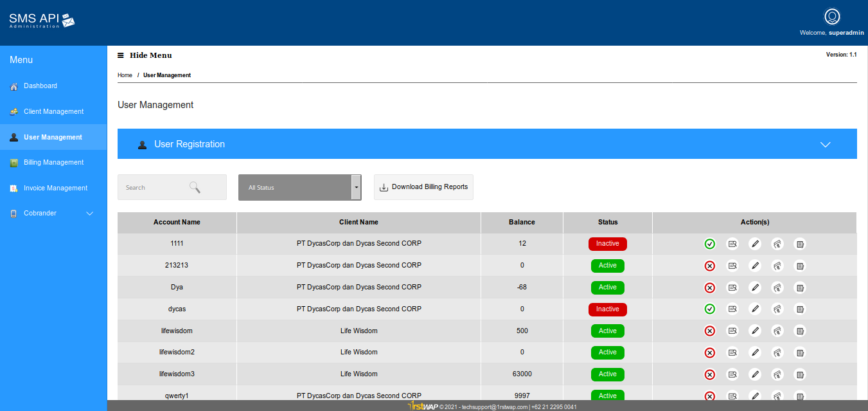This screenshot has height=411, width=868.
Task: Activate the dycas account with green check
Action: (x=709, y=309)
